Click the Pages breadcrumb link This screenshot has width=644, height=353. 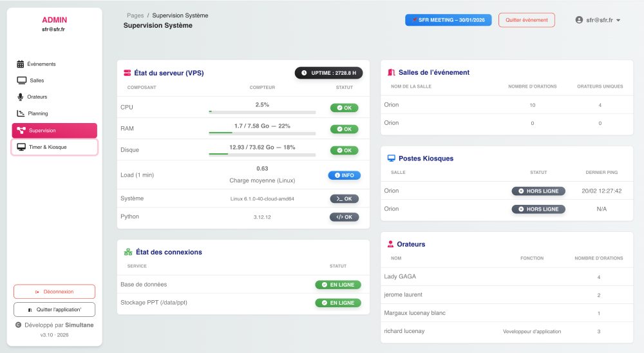tap(135, 15)
